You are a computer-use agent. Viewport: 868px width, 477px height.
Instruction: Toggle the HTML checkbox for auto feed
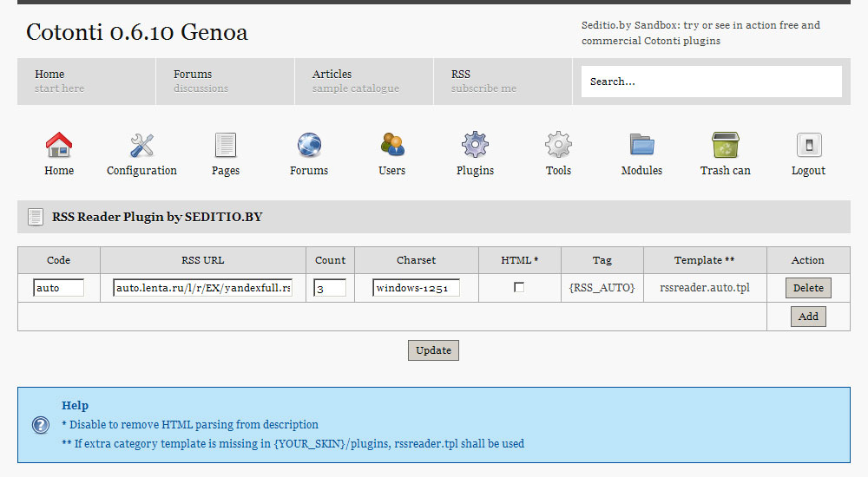[x=519, y=287]
